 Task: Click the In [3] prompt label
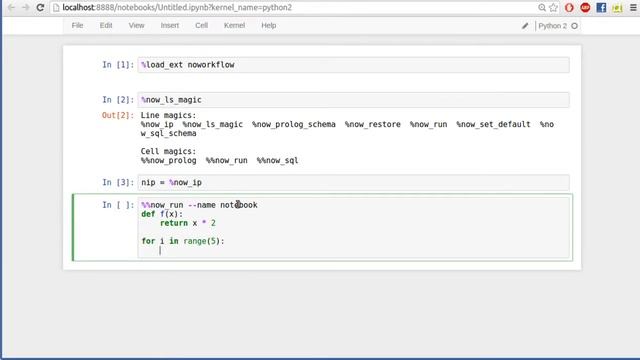[118, 182]
